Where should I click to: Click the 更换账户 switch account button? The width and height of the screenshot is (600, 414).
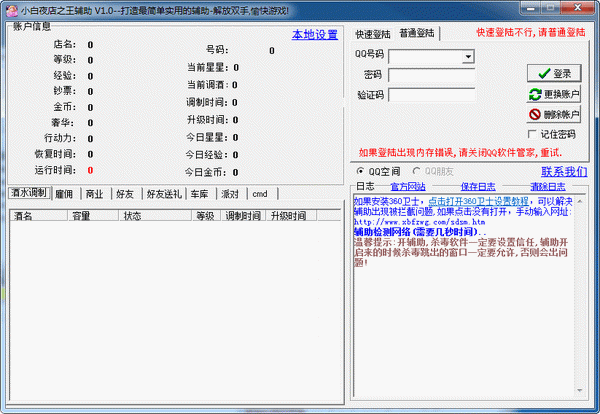(554, 94)
